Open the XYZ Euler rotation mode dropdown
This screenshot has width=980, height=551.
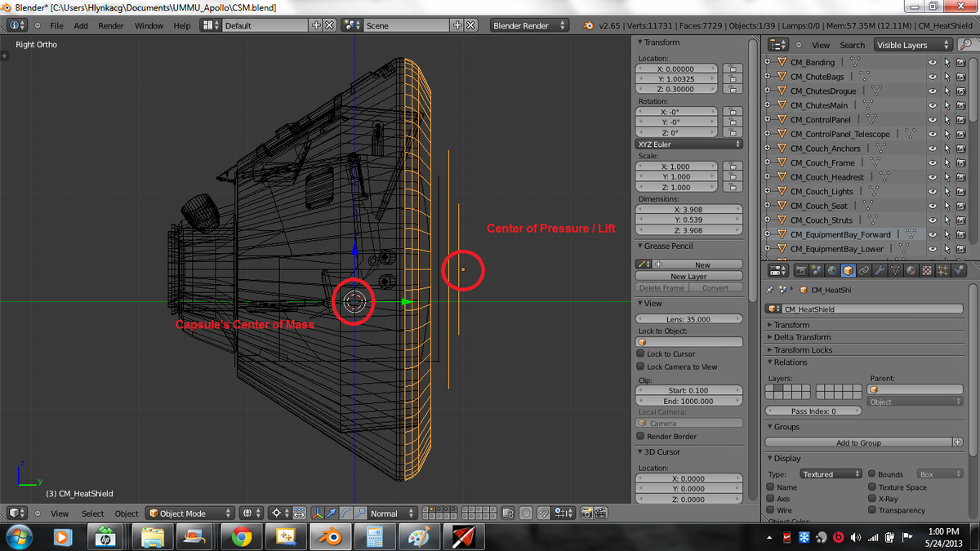[689, 144]
